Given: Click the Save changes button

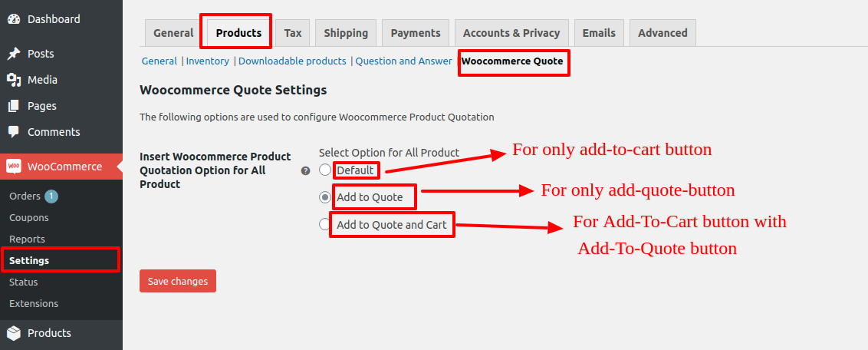Looking at the screenshot, I should 178,281.
